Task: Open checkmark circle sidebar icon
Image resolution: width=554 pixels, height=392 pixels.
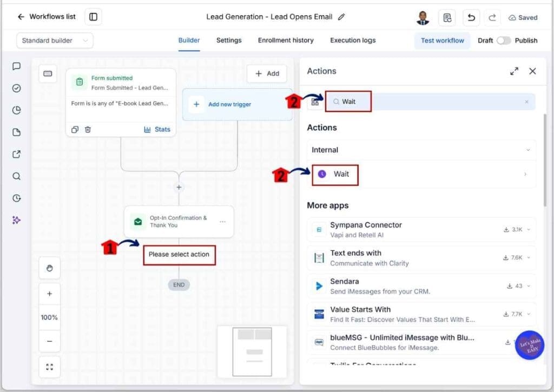Action: point(16,88)
